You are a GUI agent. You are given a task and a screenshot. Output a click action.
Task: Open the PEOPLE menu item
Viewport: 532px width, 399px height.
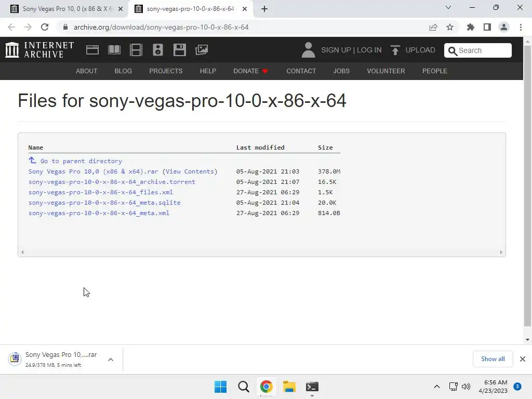(435, 71)
